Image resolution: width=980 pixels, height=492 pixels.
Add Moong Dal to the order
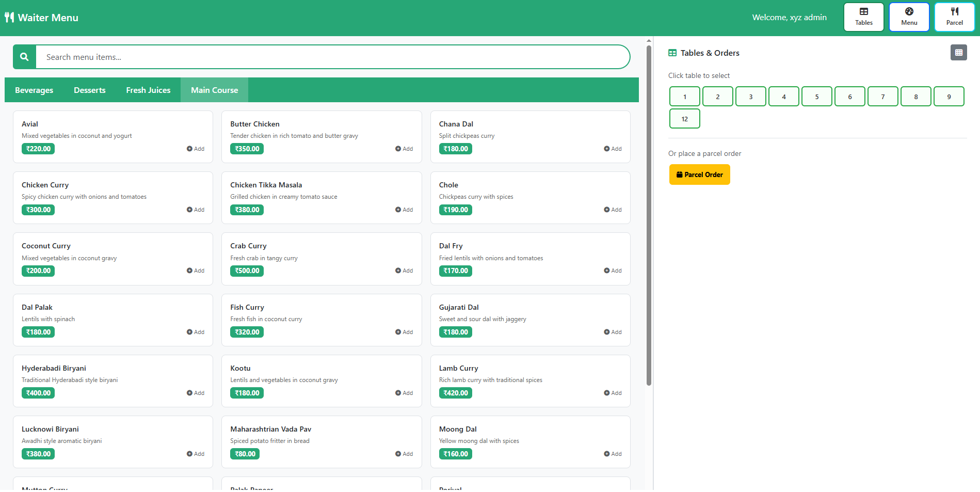613,454
